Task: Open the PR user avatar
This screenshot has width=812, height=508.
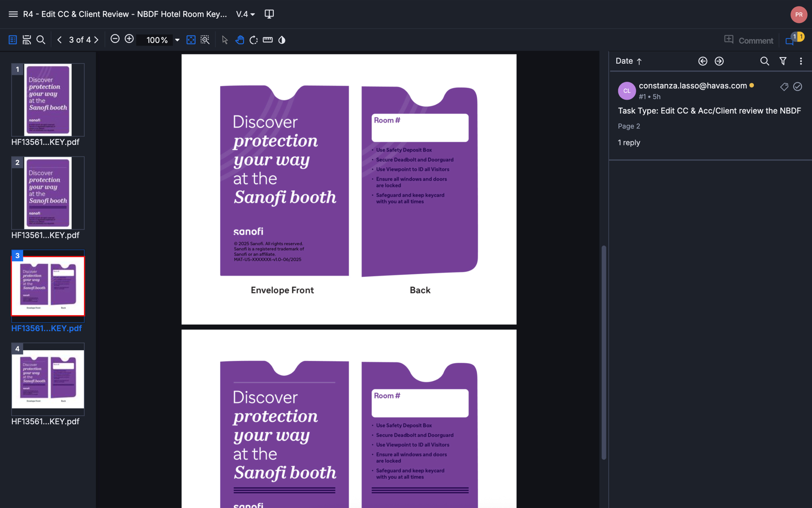Action: click(799, 15)
